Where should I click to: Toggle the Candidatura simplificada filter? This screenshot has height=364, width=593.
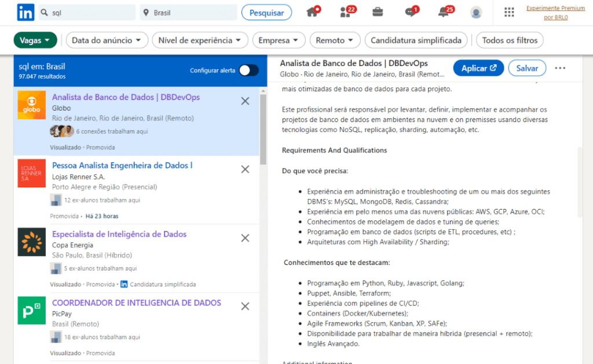tap(416, 40)
